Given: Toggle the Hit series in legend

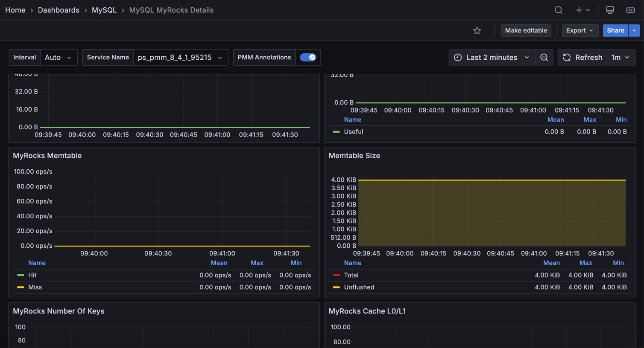Looking at the screenshot, I should 32,275.
